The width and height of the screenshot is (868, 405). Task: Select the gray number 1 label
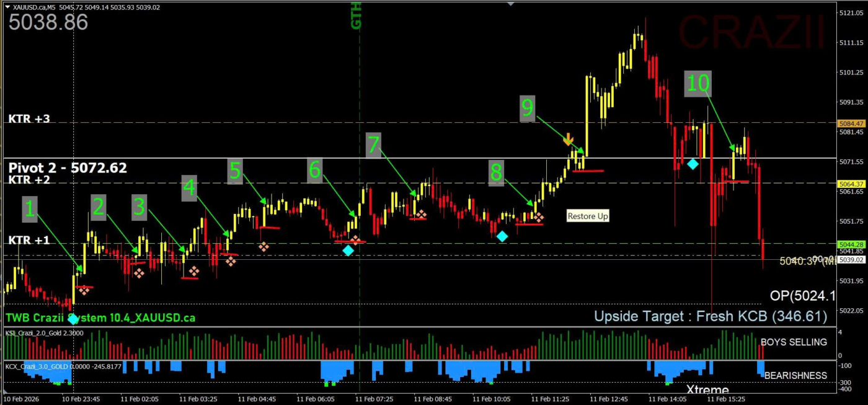(29, 209)
